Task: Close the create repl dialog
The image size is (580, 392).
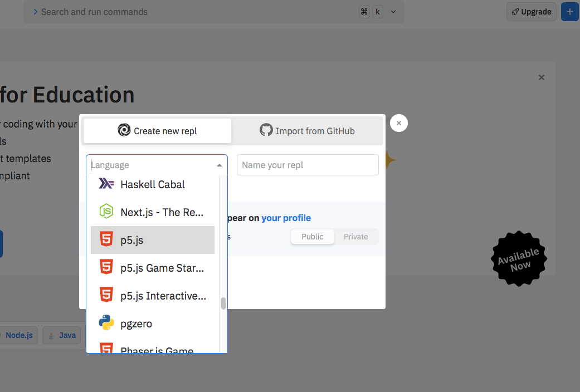Action: (399, 123)
